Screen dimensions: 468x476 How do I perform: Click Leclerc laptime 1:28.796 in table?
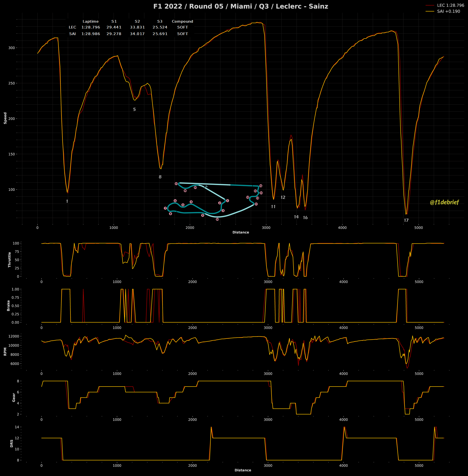pos(91,27)
